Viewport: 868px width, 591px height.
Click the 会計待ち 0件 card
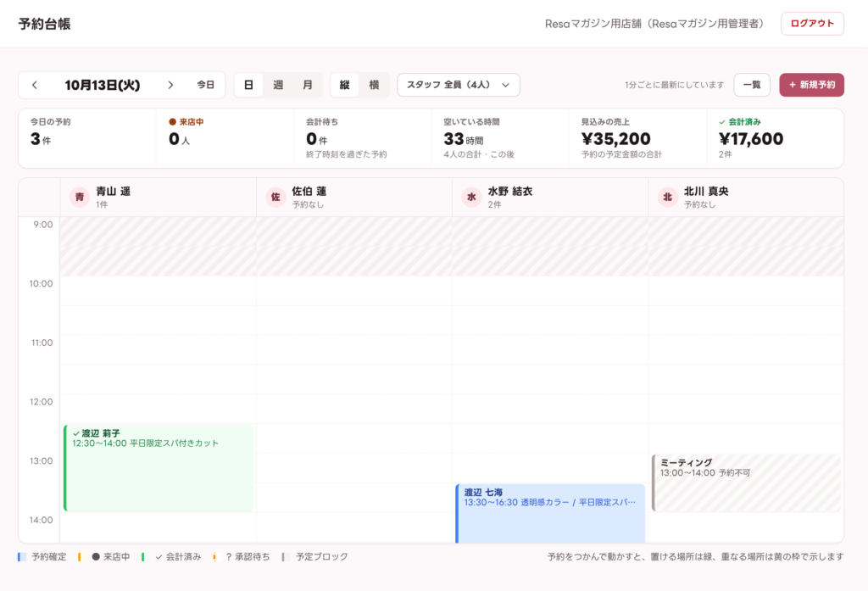(363, 138)
